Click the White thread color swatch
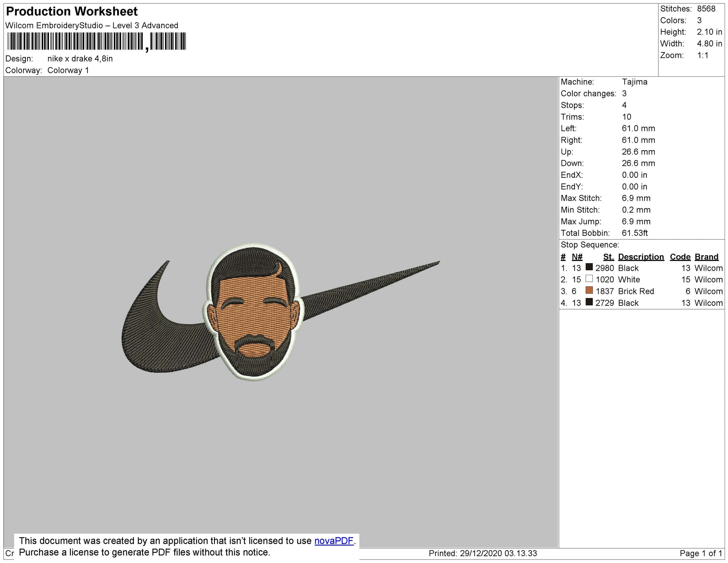 589,279
